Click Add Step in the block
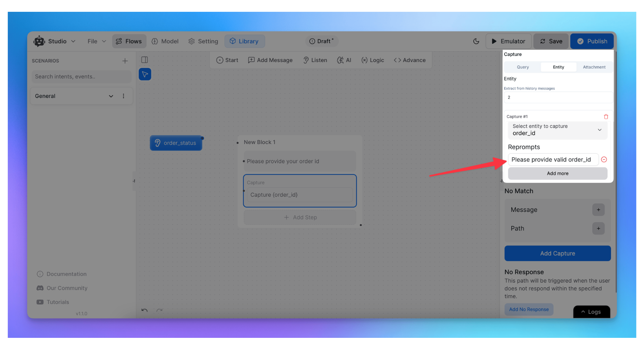644x363 pixels. click(300, 217)
